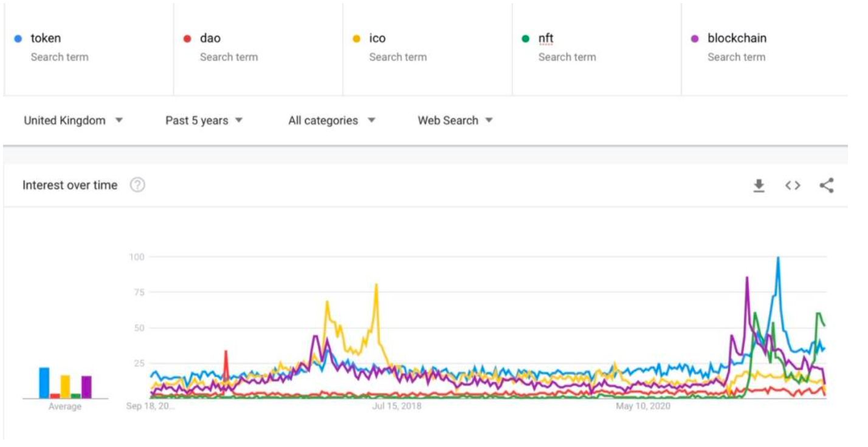
Task: Click the blue token average bar
Action: coord(44,383)
